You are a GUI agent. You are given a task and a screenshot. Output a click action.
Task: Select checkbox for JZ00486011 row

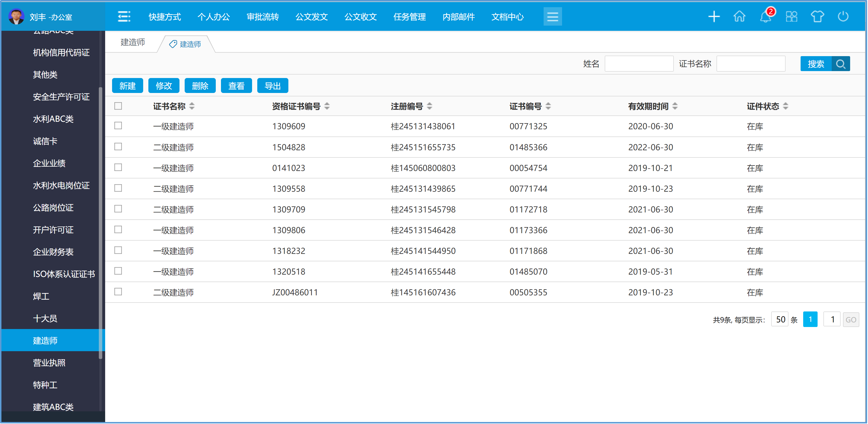[118, 292]
